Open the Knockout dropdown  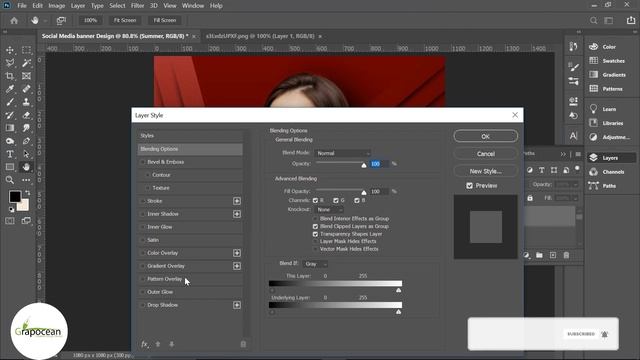(x=329, y=209)
